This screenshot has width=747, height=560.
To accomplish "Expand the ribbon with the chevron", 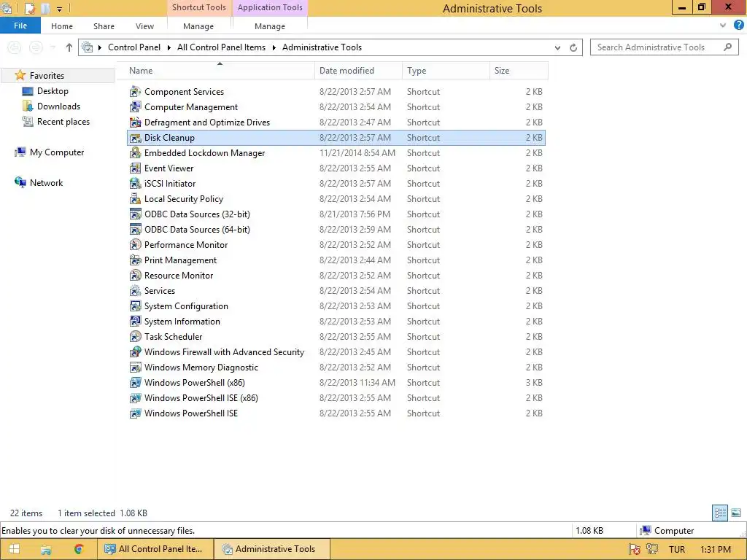I will click(723, 26).
